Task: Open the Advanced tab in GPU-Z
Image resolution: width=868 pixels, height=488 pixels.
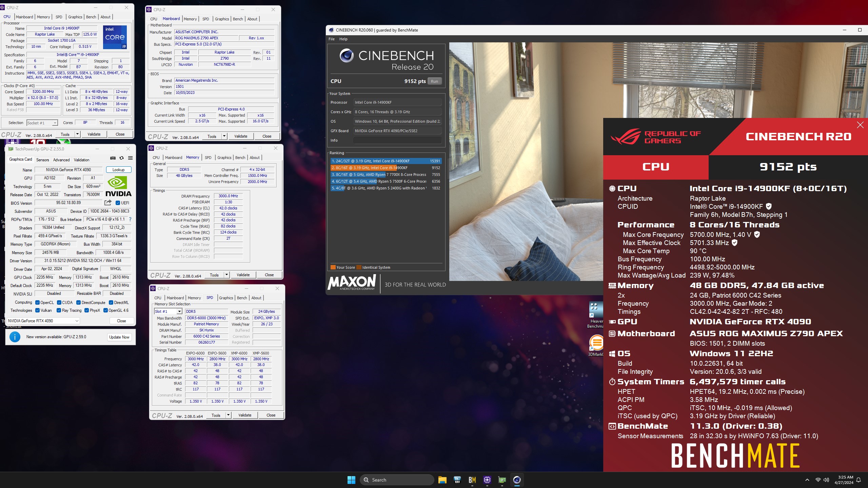Action: pos(61,160)
